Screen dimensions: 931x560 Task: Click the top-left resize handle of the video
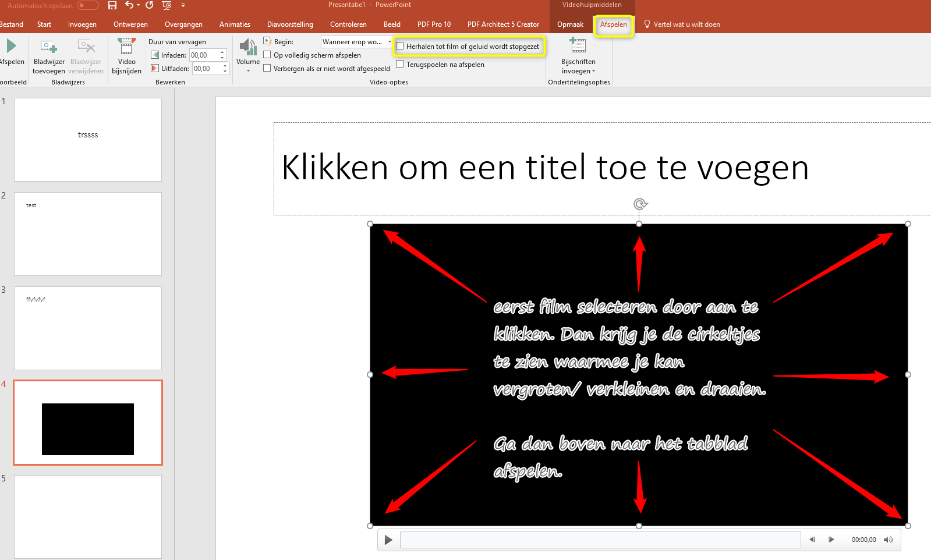(x=370, y=224)
